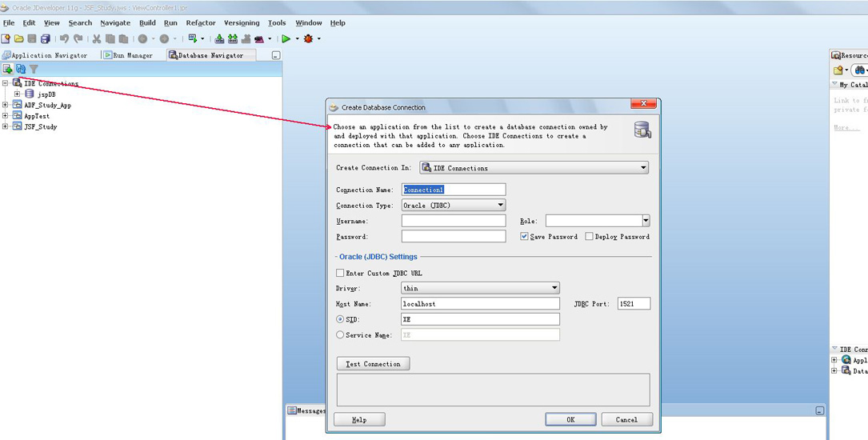Click the red Debug bug icon
The width and height of the screenshot is (868, 440).
click(x=308, y=38)
